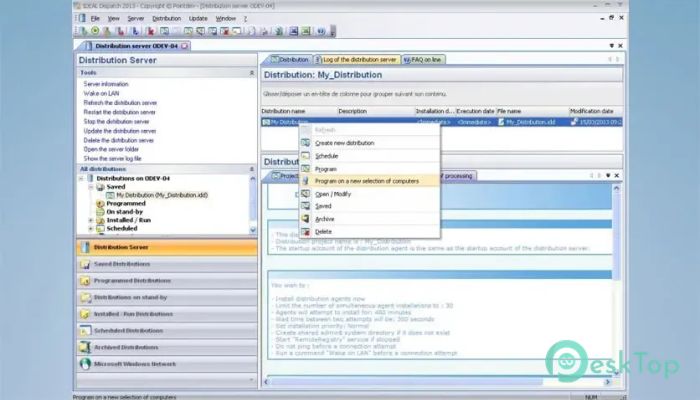Click the Server information link
This screenshot has height=400, width=700.
pos(106,84)
